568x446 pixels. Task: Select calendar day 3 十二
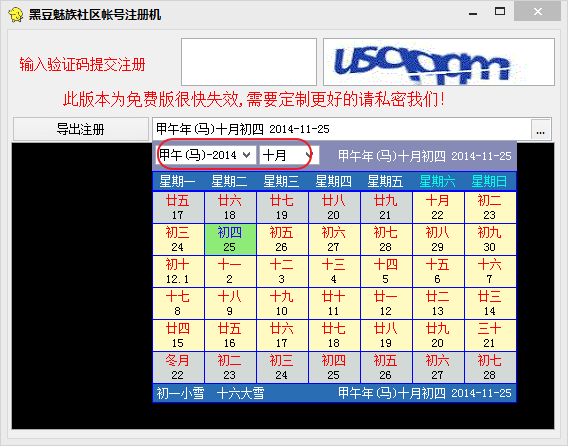(282, 271)
